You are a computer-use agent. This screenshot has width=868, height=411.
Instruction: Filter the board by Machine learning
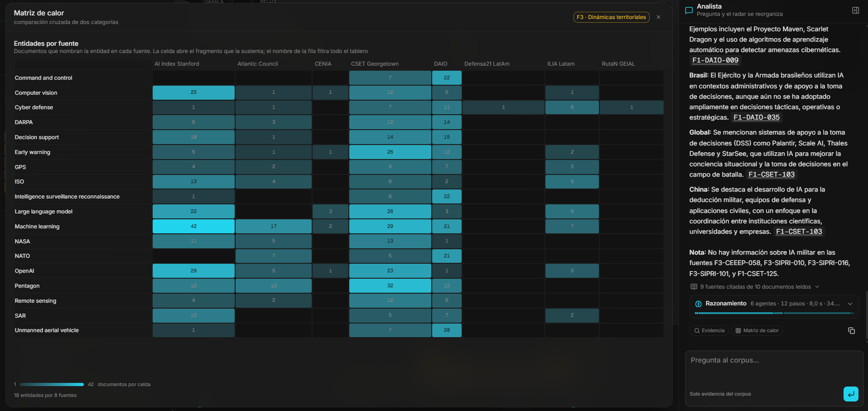[37, 227]
